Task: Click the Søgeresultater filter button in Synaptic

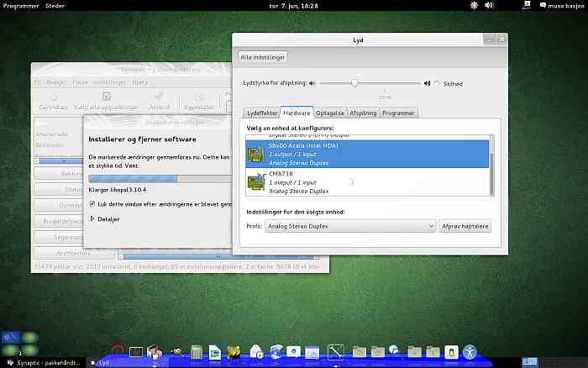Action: pos(59,238)
